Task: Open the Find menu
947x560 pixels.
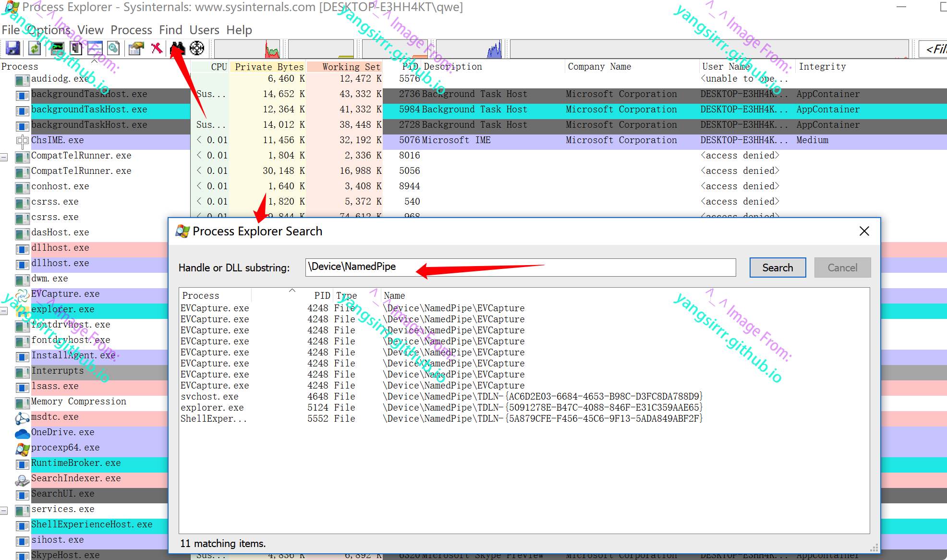Action: [170, 30]
